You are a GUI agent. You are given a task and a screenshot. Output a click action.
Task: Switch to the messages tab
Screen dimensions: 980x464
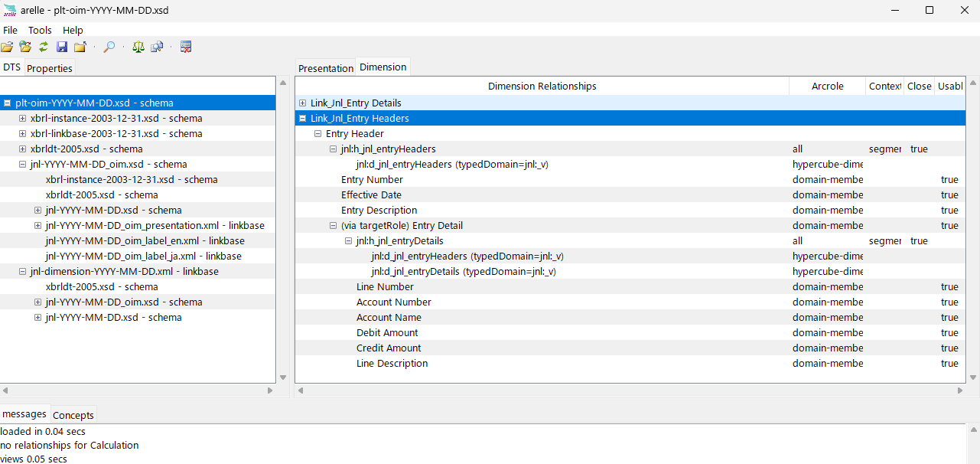(x=24, y=413)
